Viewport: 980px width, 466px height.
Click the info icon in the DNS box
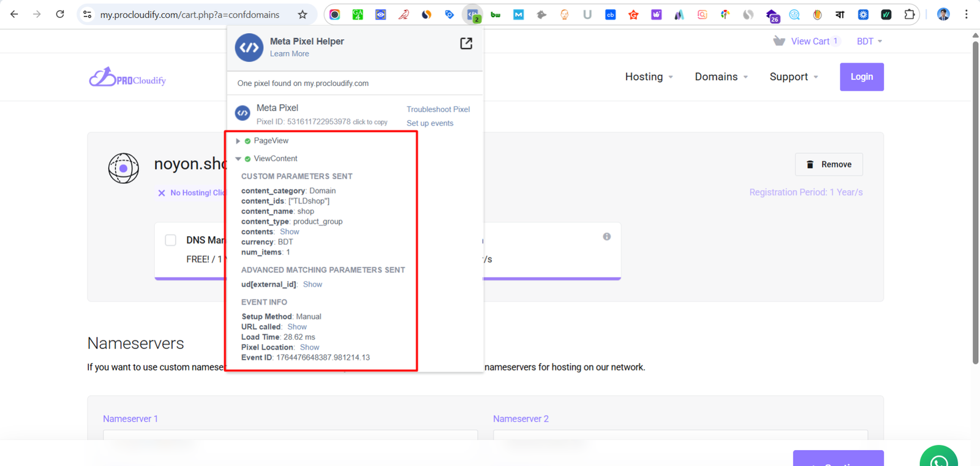point(606,237)
